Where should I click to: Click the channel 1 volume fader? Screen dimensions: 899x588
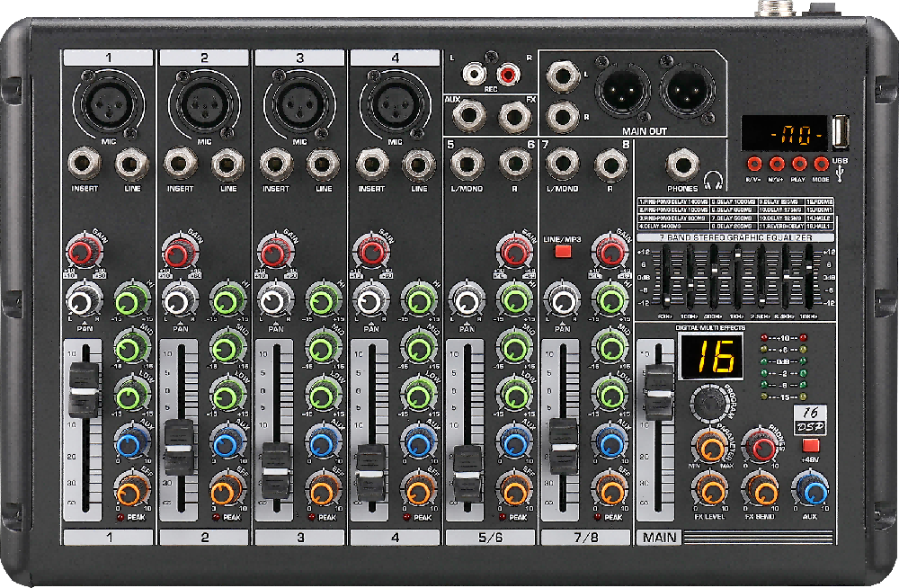84,392
